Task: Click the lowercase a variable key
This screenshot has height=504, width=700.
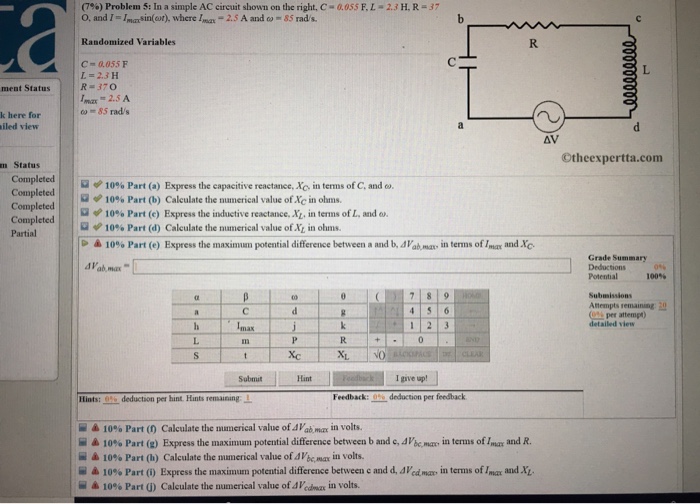Action: tap(196, 312)
